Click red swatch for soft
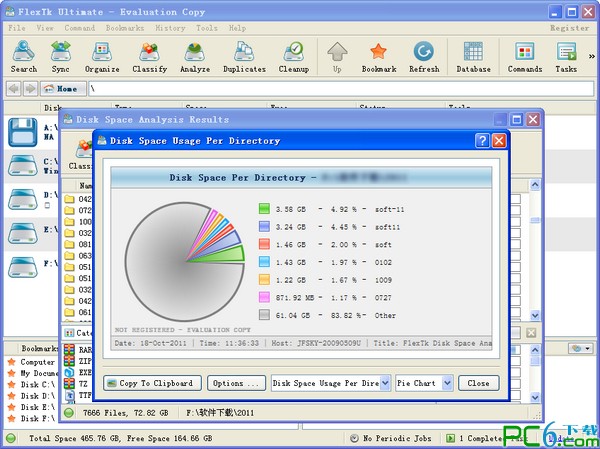The image size is (600, 449). click(x=264, y=244)
